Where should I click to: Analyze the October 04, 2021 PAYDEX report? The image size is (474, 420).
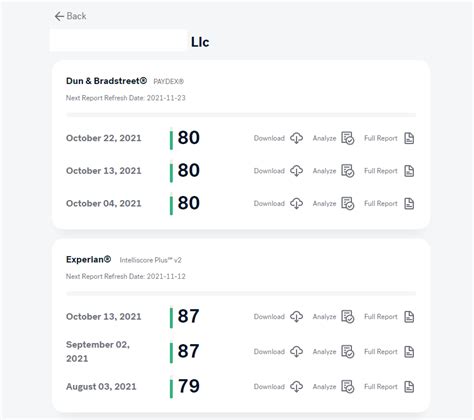point(347,203)
